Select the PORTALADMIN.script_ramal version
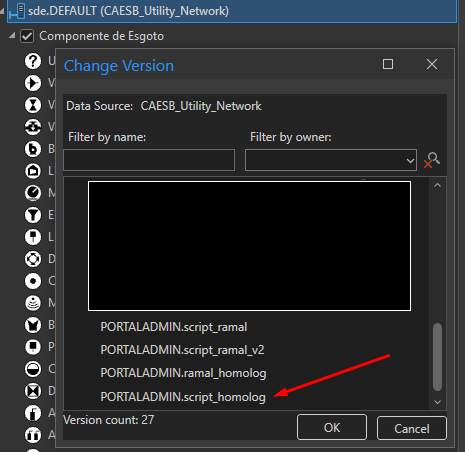 pos(174,327)
